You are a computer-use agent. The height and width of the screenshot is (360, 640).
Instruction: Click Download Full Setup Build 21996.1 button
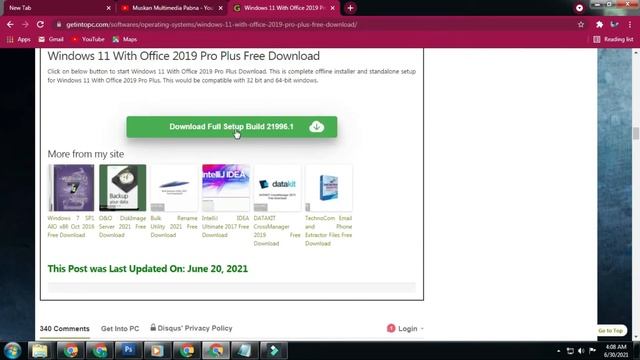[x=232, y=127]
